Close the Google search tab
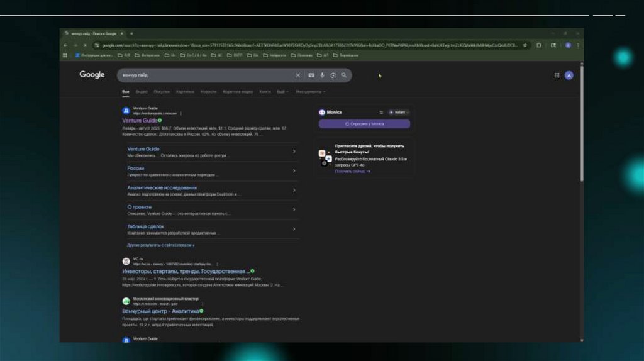Screen dimensions: 644x361 121,34
